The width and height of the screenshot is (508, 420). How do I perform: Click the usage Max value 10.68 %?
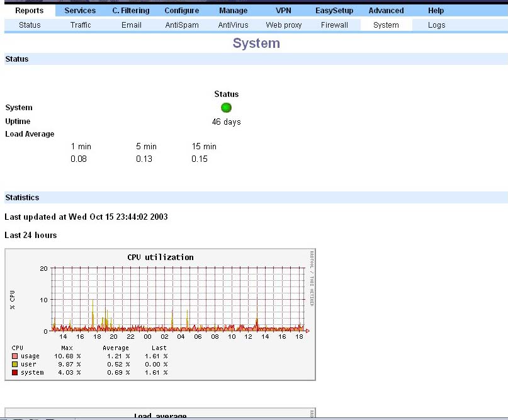67,356
